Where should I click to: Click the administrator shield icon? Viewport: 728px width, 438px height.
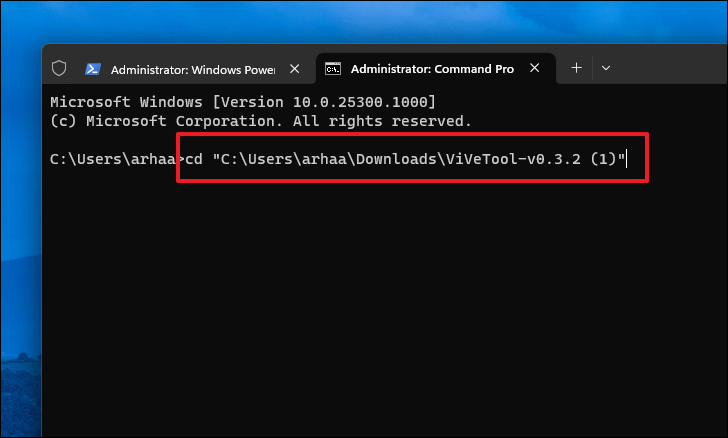[x=59, y=68]
